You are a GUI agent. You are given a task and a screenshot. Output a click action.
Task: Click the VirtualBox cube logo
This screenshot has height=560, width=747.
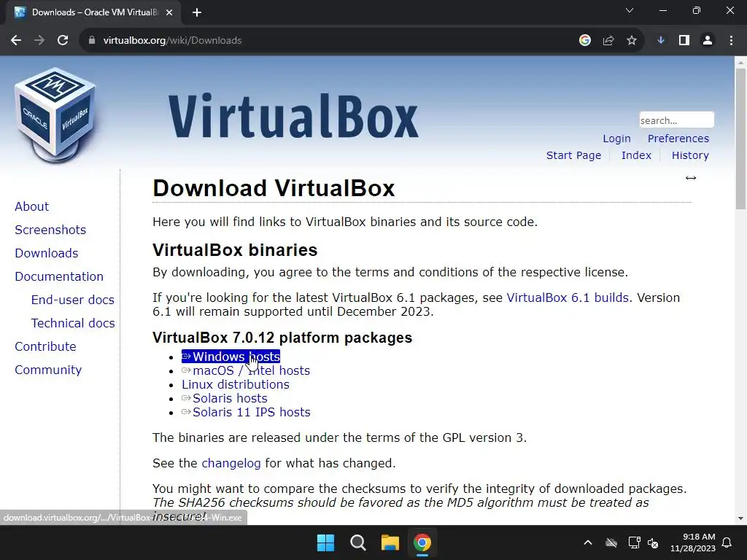55,116
